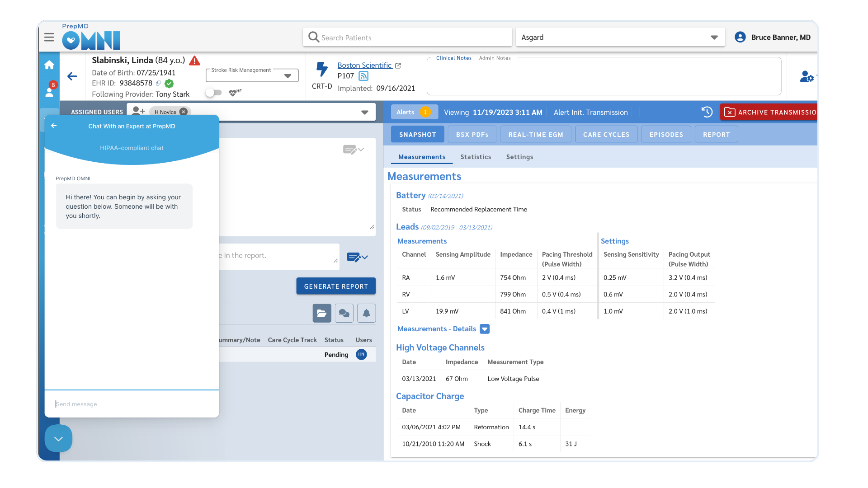Switch to the Statistics tab
Screen dimensions: 868x488
476,157
